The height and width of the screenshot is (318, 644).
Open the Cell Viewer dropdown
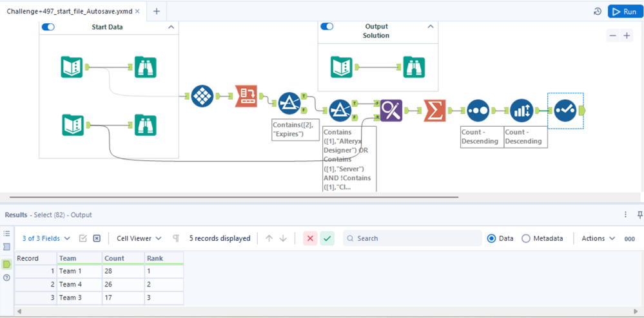coord(139,238)
